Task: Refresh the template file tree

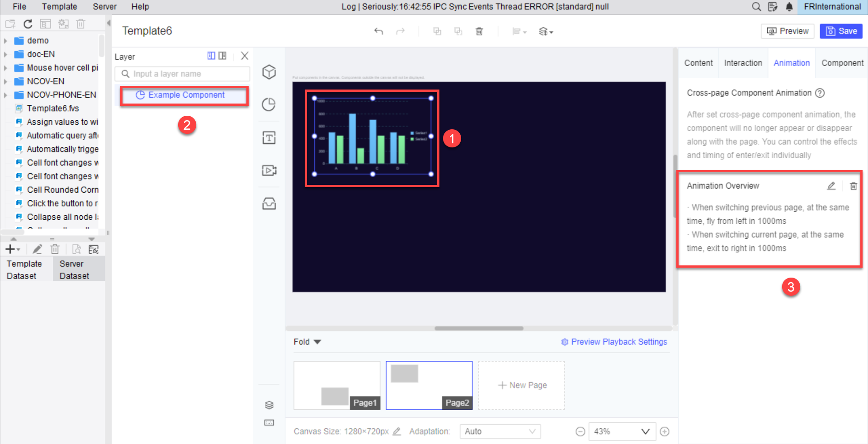Action: point(28,24)
